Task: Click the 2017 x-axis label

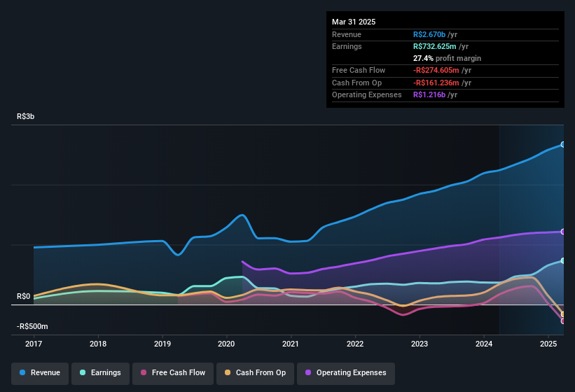Action: pos(34,344)
